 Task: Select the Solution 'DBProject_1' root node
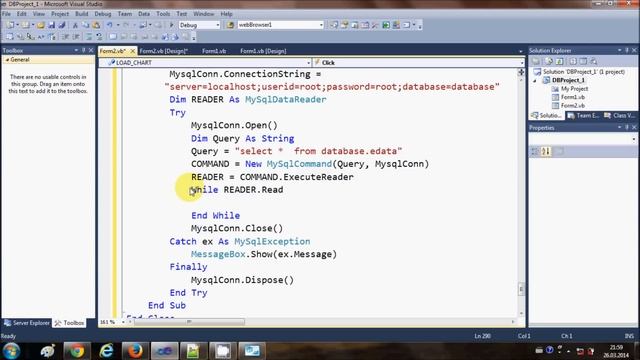[x=584, y=72]
